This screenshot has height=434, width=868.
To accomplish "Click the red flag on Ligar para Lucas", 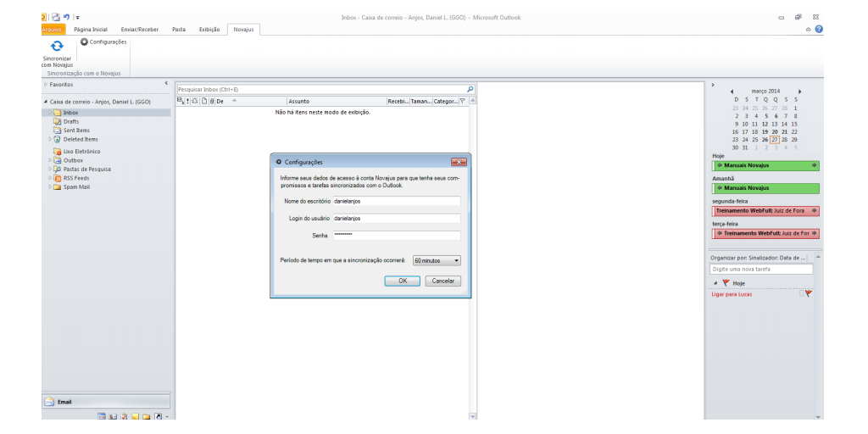I will [x=808, y=294].
